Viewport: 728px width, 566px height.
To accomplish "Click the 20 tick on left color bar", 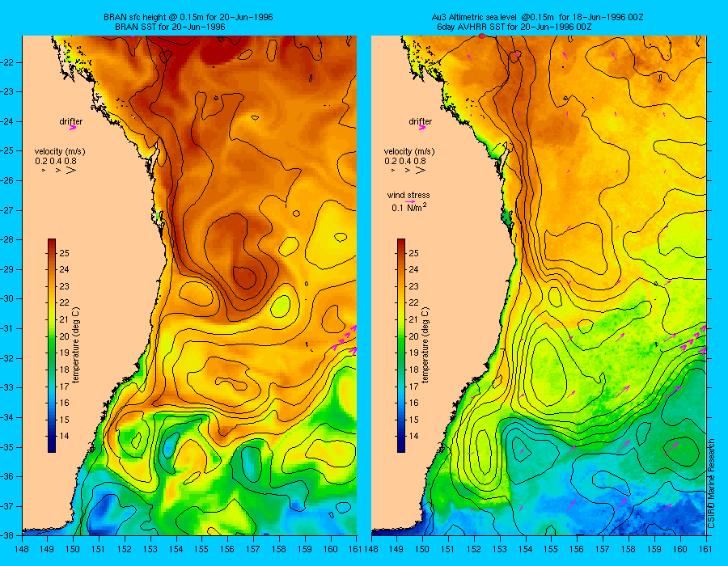I will (x=64, y=336).
